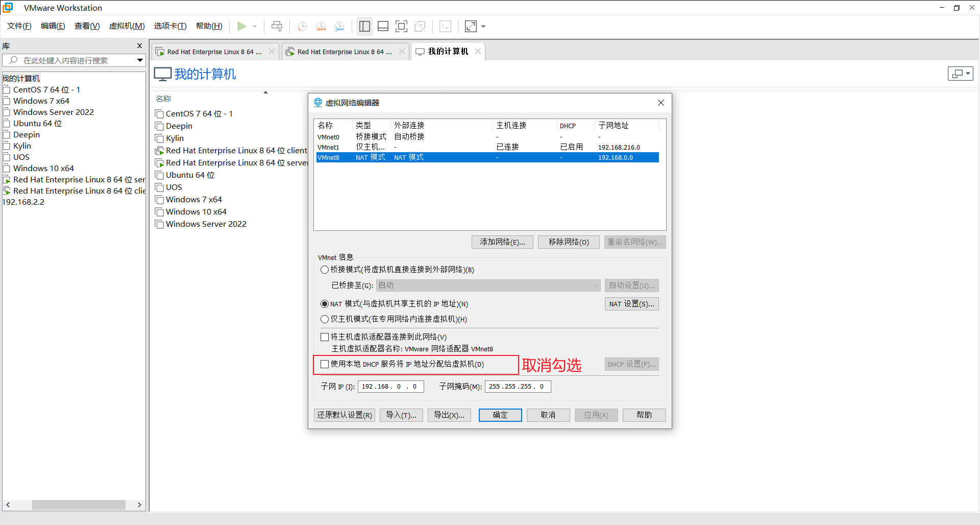The height and width of the screenshot is (525, 980).
Task: Enter full screen mode icon
Action: [402, 26]
